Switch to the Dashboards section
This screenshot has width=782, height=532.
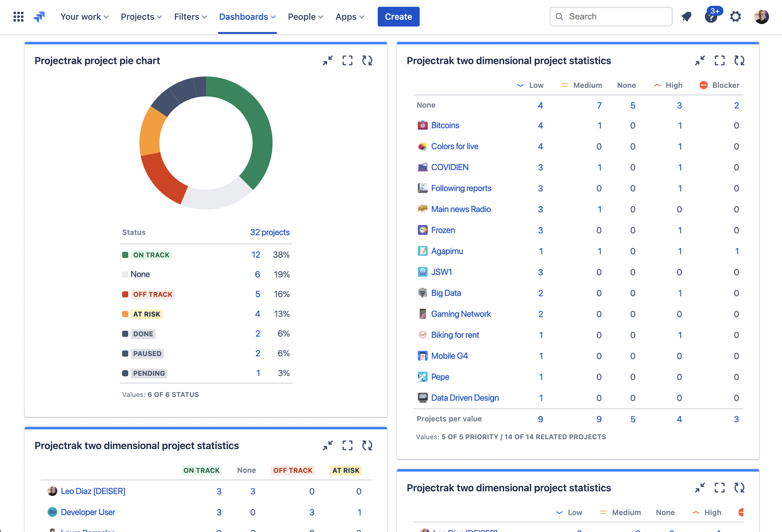(x=247, y=16)
